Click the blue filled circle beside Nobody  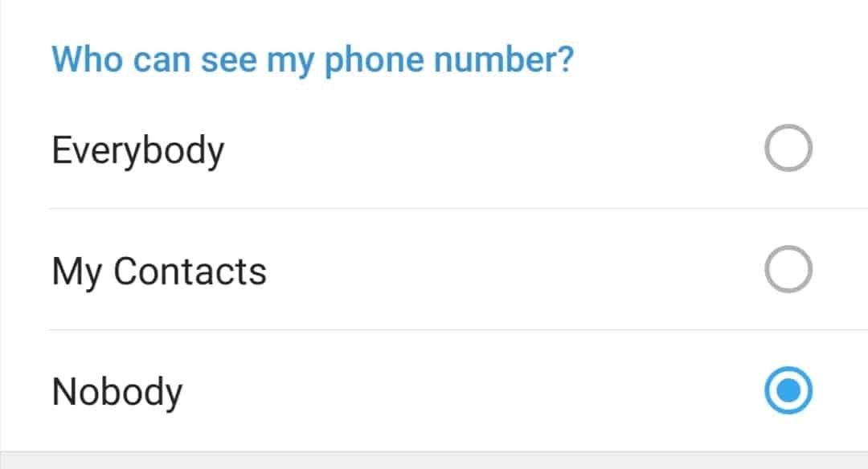click(x=788, y=391)
